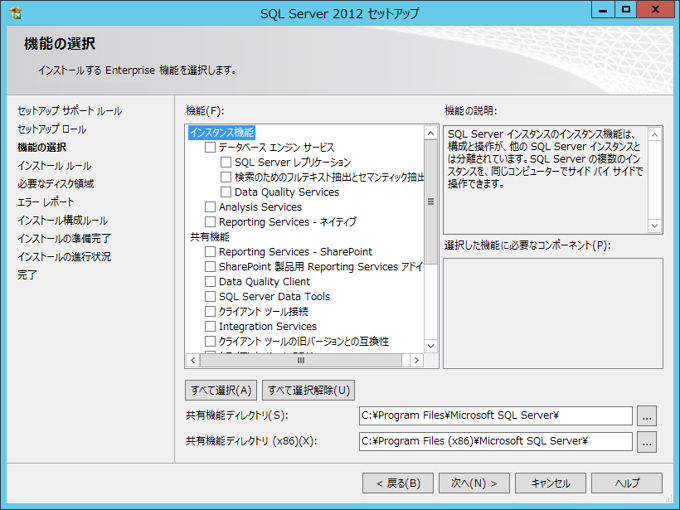Click description box scroll up arrow

pos(654,135)
